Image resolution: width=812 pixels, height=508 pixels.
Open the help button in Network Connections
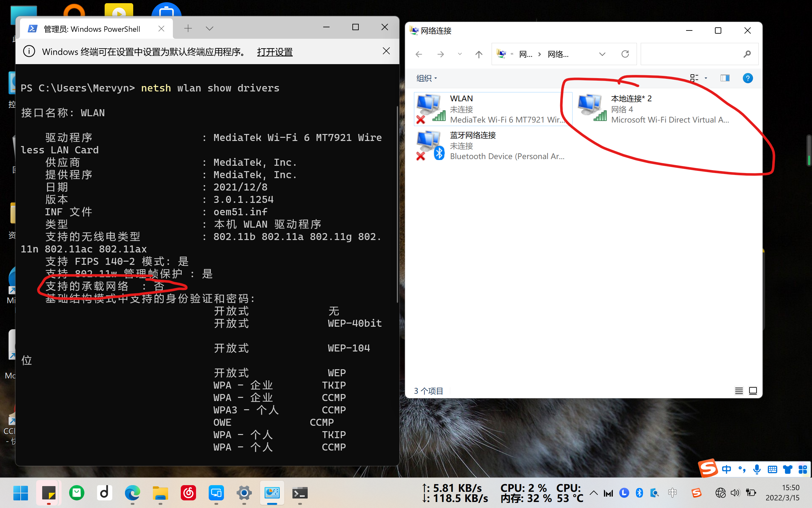(x=748, y=78)
